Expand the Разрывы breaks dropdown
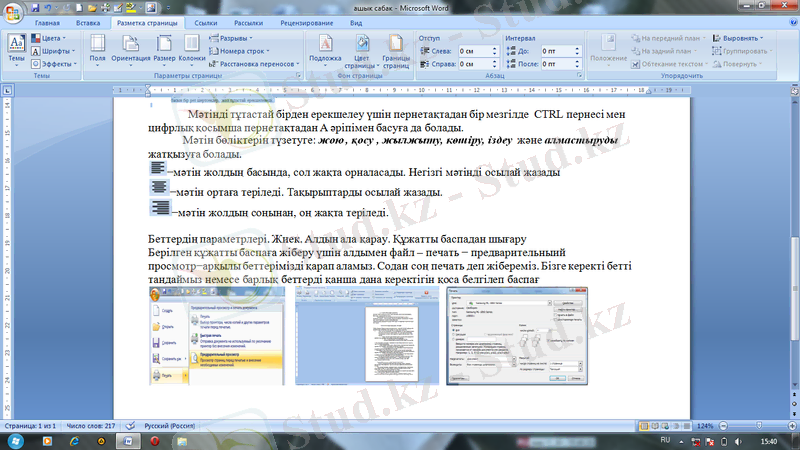This screenshot has width=800, height=450. click(232, 37)
